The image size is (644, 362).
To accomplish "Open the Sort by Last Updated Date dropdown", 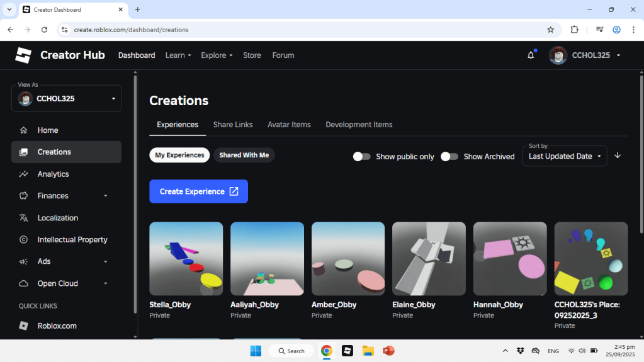I will click(x=564, y=156).
